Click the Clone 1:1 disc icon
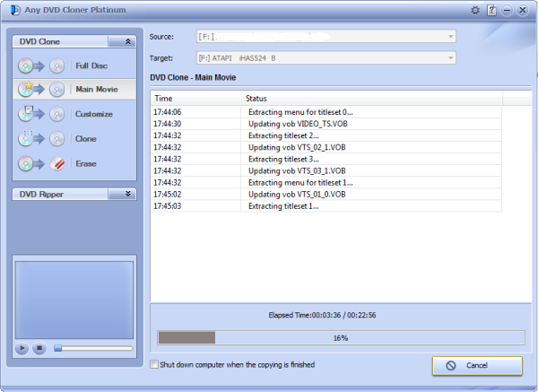Viewport: 538px width, 392px height. click(x=26, y=138)
